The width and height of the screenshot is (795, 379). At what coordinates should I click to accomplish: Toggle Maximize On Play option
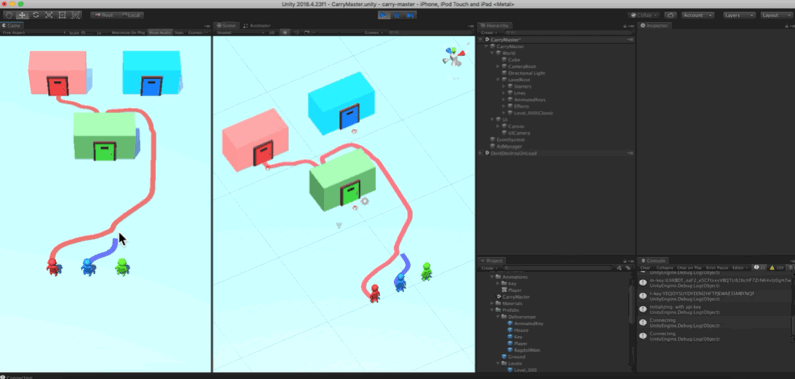[x=128, y=32]
